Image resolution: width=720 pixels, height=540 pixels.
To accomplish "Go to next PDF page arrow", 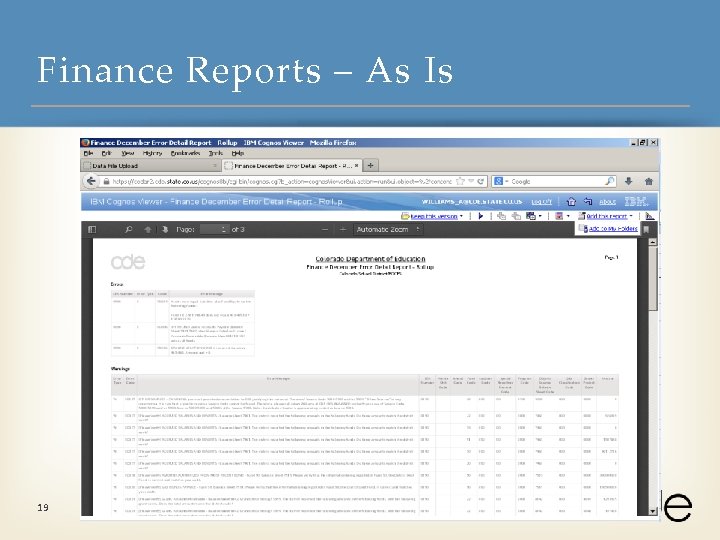I will (165, 229).
